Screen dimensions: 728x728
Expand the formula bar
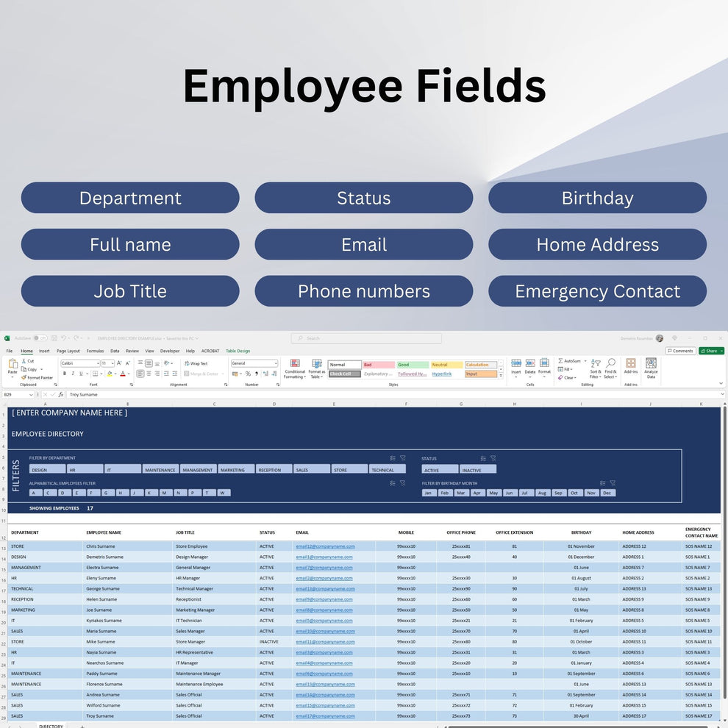(x=722, y=394)
